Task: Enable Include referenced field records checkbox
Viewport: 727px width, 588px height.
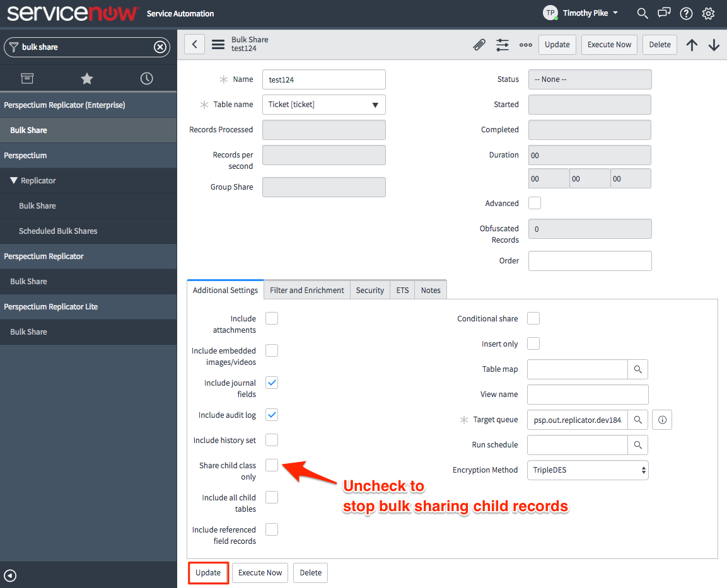Action: pos(272,529)
